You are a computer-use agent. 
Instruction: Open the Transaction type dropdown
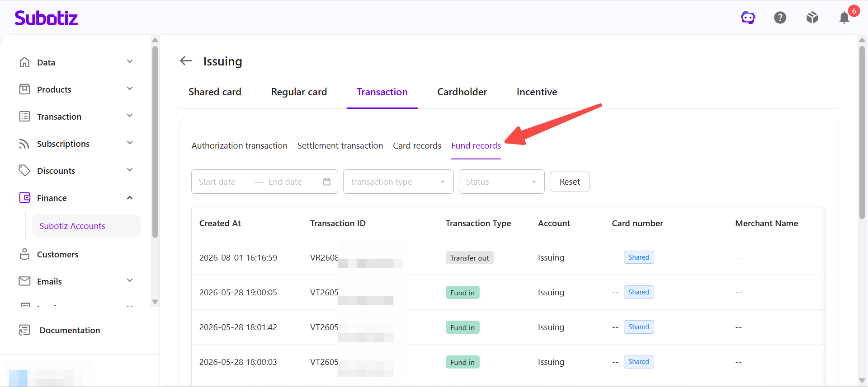(x=398, y=182)
